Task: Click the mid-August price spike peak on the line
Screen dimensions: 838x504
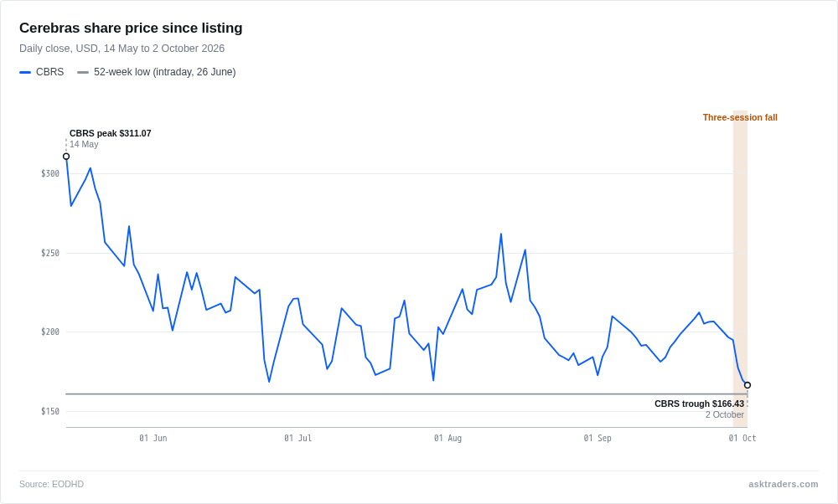Action: pos(501,234)
